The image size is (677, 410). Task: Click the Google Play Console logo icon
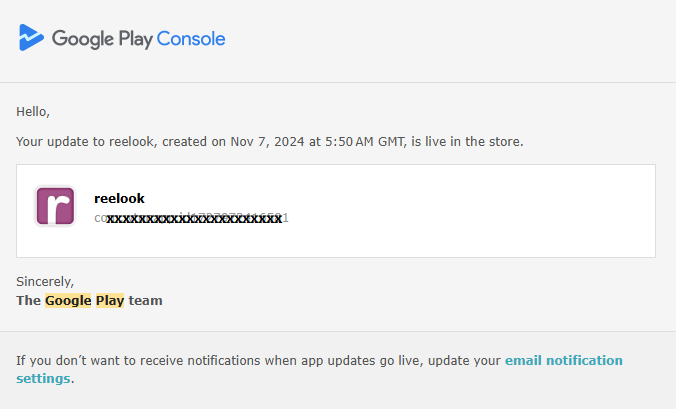(x=31, y=38)
